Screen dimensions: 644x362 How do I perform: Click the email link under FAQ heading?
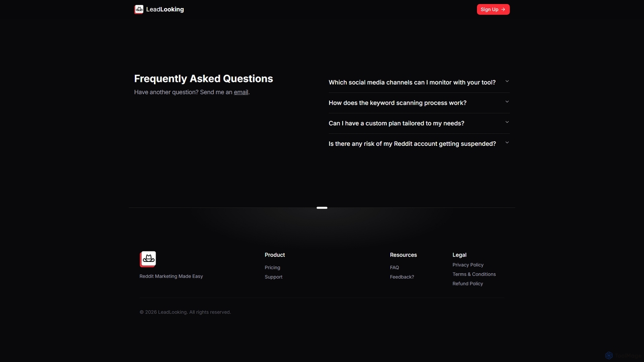pos(241,92)
